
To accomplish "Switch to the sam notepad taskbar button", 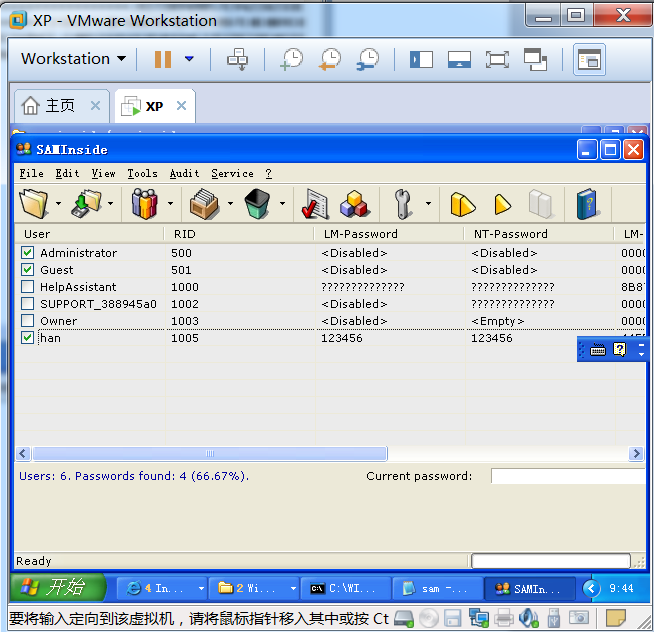I will [438, 589].
